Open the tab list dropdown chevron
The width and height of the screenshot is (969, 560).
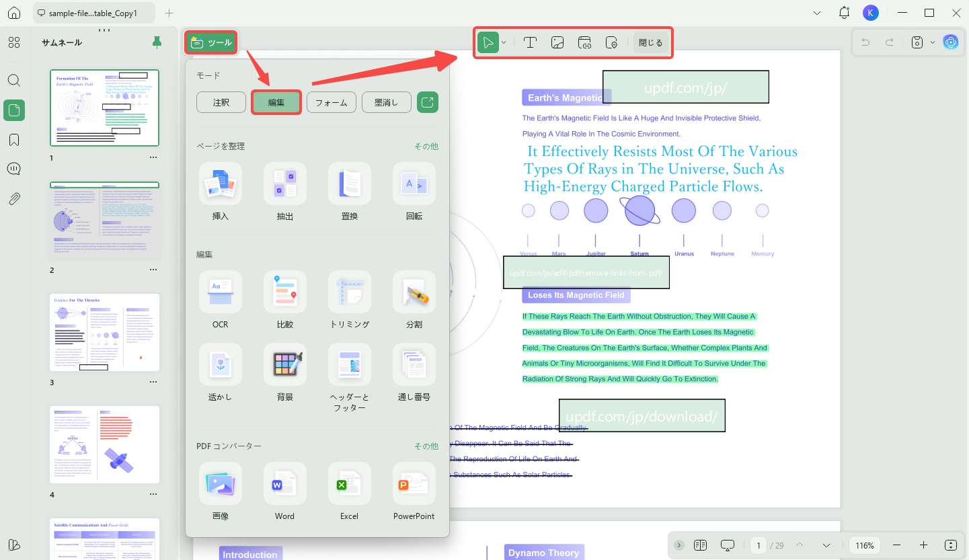(x=817, y=13)
